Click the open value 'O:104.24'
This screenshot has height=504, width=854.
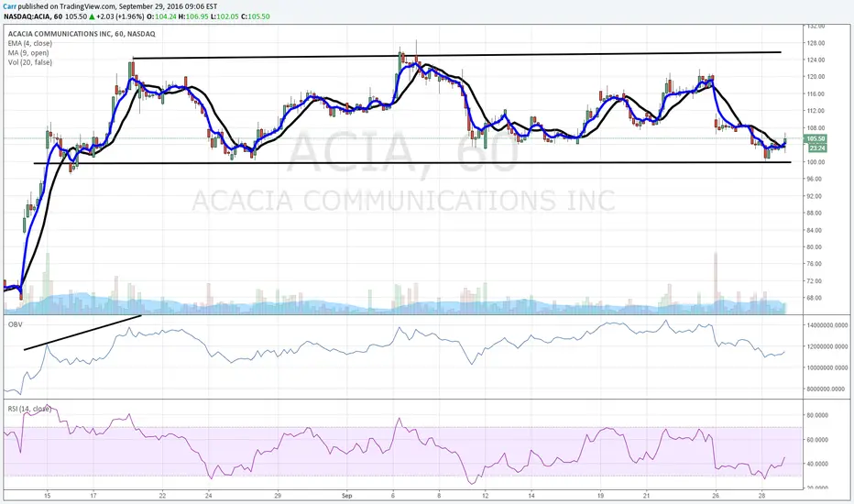[162, 16]
